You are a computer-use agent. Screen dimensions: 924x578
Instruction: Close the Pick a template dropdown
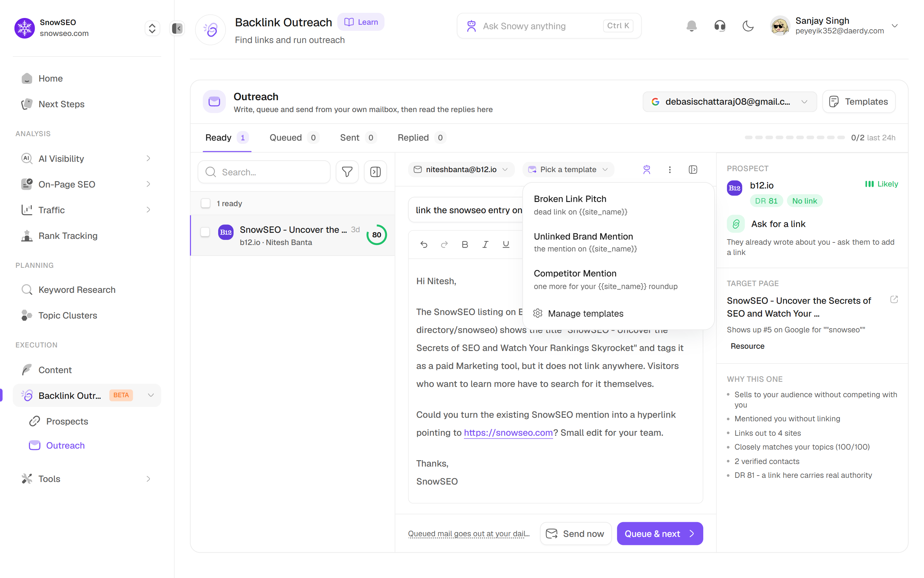568,169
